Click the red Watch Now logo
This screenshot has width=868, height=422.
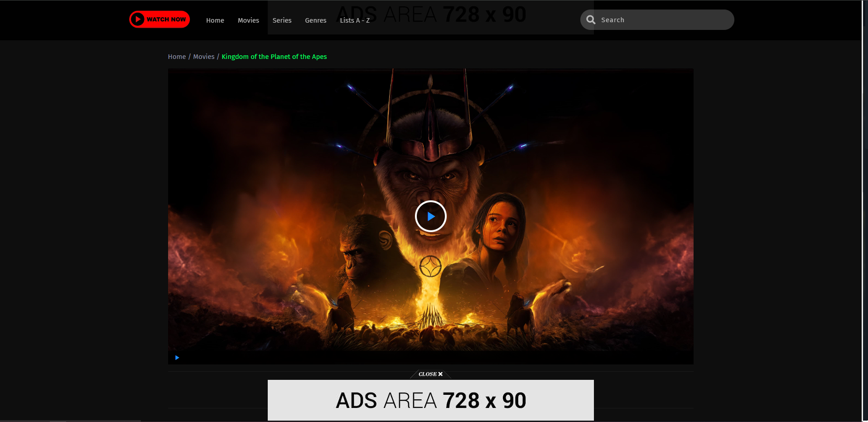(159, 19)
